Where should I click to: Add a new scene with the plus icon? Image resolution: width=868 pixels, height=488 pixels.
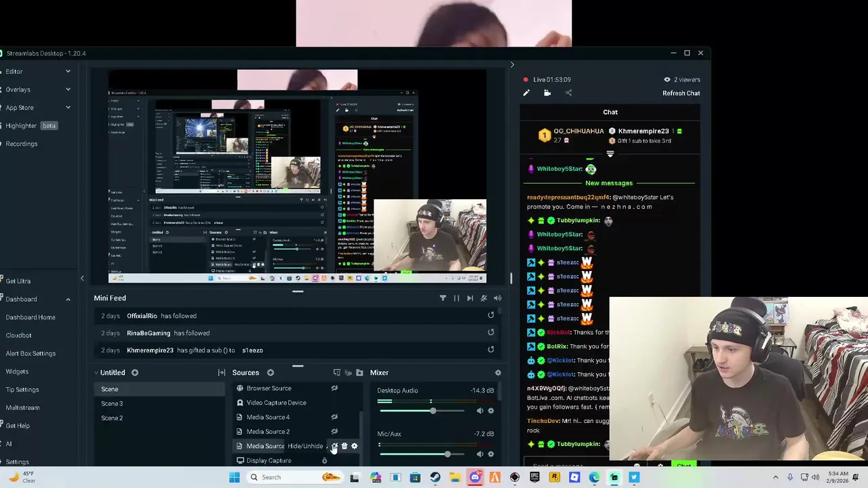135,373
